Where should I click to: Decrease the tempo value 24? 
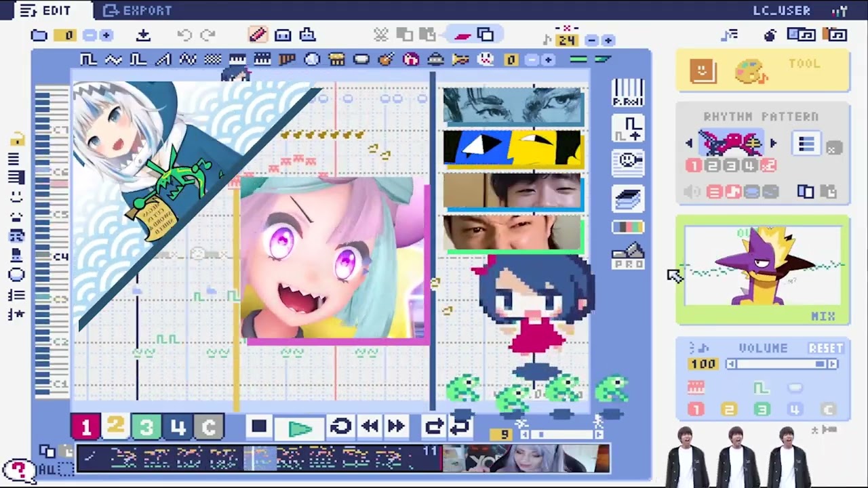(592, 41)
